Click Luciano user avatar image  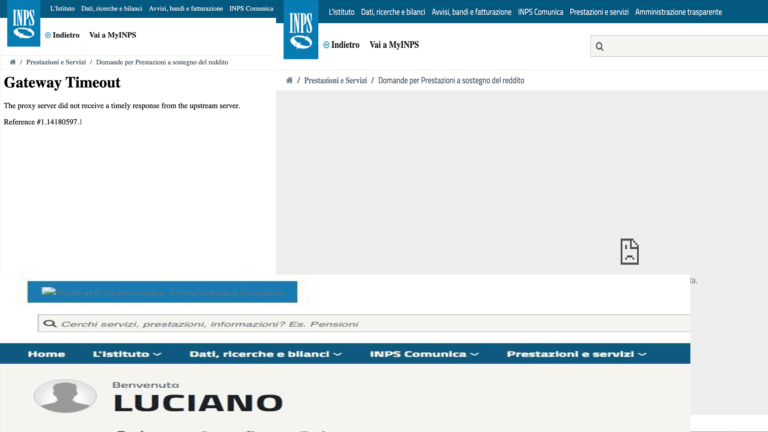click(x=65, y=396)
